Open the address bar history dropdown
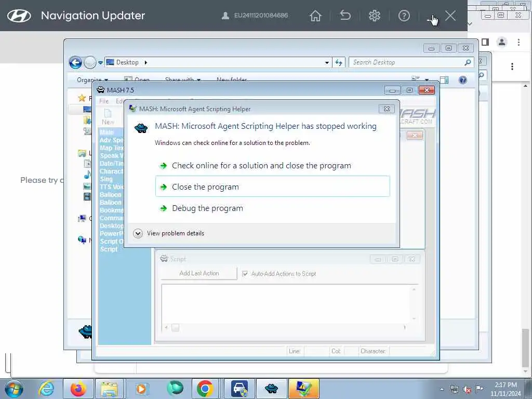The height and width of the screenshot is (399, 532). point(327,63)
